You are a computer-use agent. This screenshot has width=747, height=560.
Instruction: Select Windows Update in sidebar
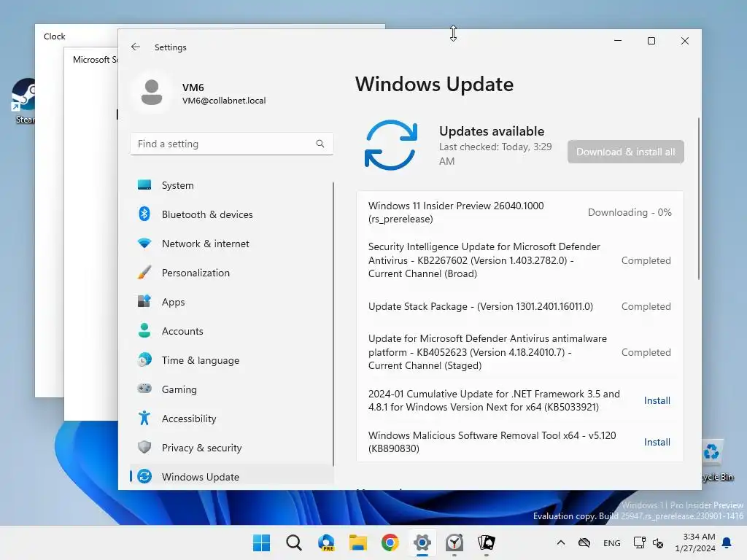point(231,476)
